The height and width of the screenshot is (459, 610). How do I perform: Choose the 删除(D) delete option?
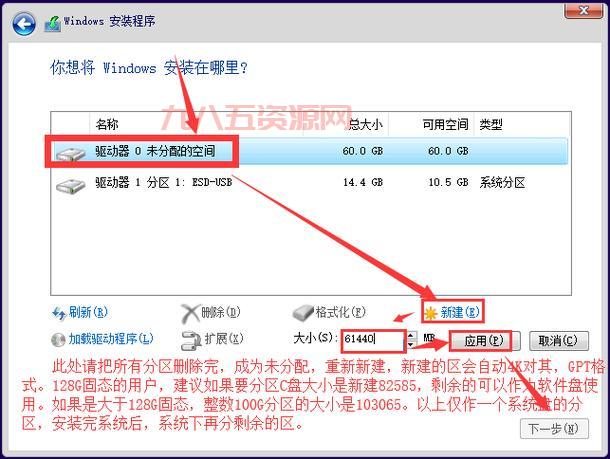click(x=221, y=312)
